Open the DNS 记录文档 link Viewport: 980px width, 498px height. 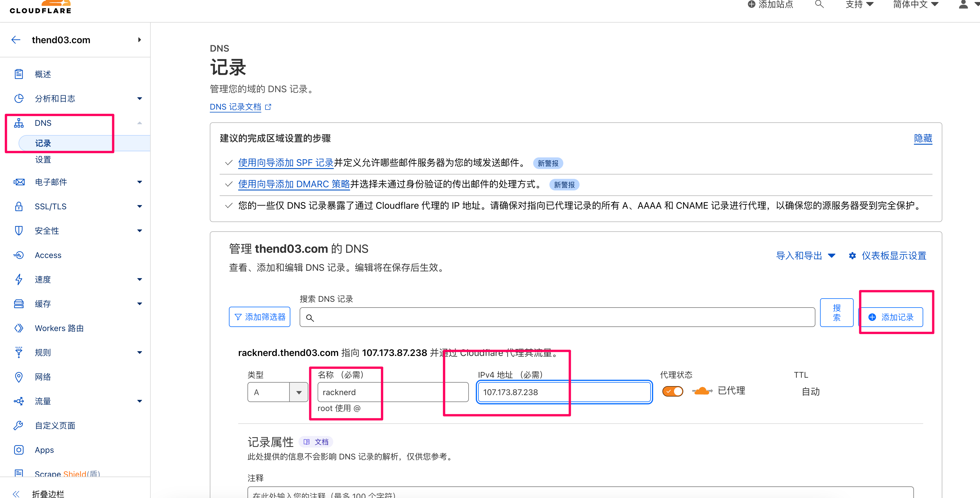236,107
